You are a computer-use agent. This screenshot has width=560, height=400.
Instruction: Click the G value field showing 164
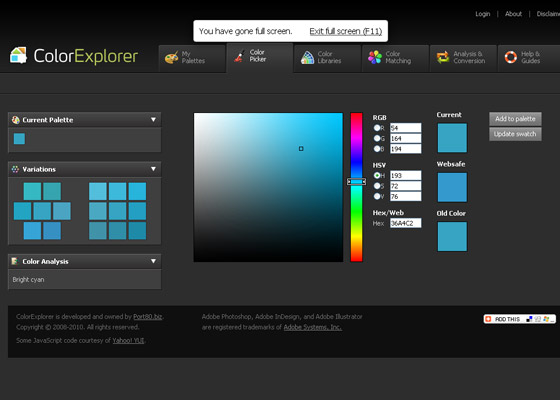405,138
